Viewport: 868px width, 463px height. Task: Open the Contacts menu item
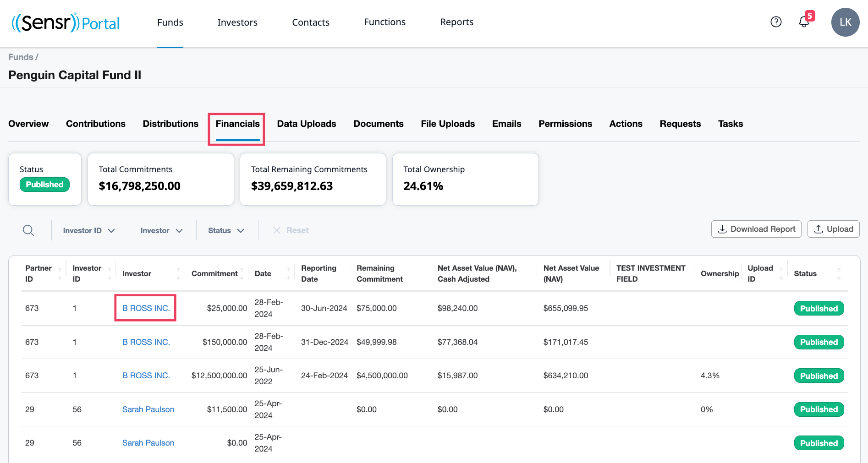click(311, 22)
